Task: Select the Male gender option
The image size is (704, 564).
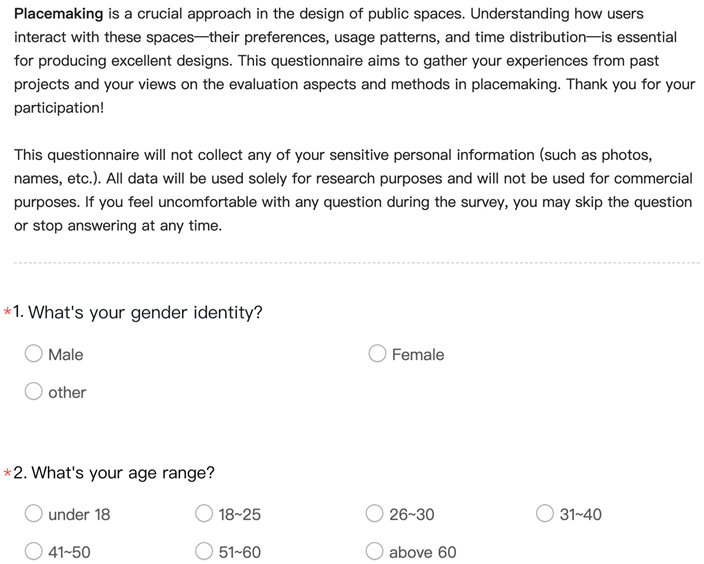Action: (34, 354)
